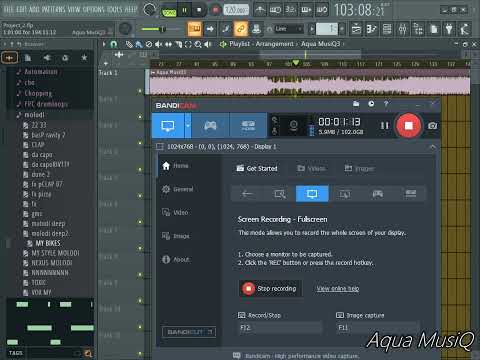Pause playback in FL Studio transport
This screenshot has height=360, width=480.
tap(184, 10)
